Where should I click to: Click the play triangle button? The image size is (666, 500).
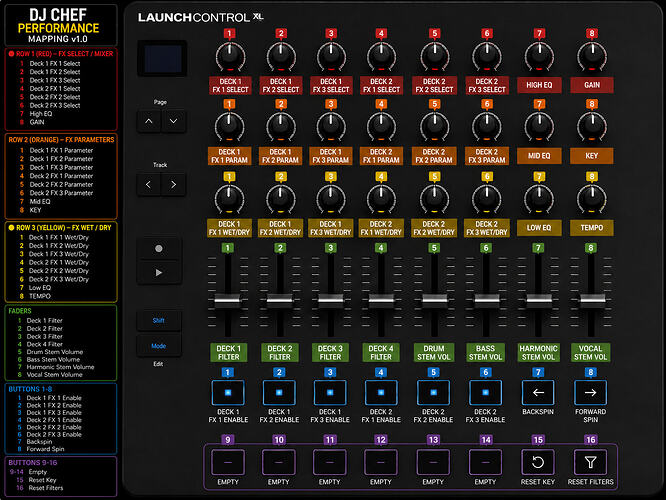click(159, 272)
